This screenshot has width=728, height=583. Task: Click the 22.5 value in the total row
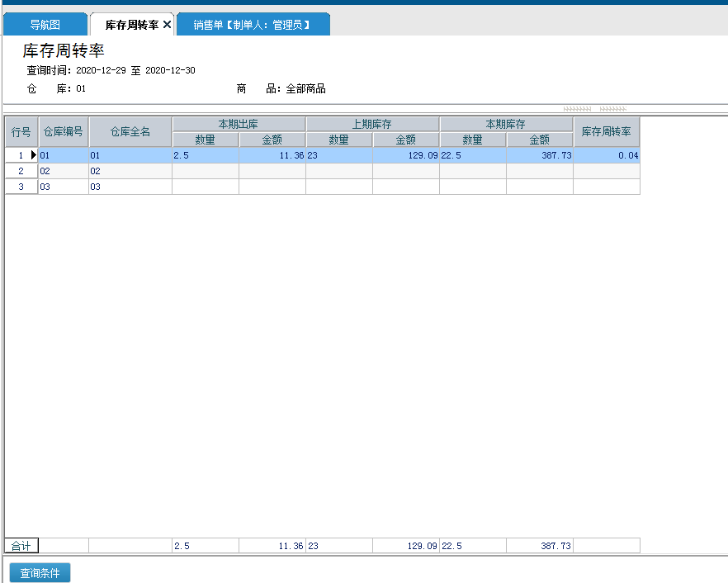[x=473, y=546]
